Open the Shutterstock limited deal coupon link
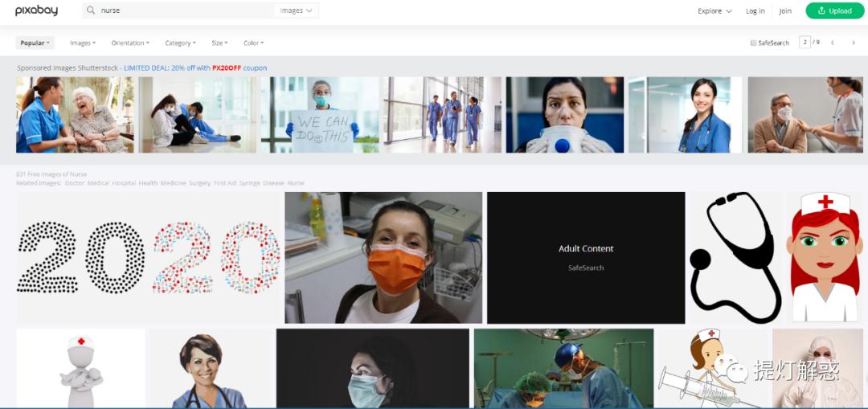Image resolution: width=868 pixels, height=409 pixels. (x=194, y=68)
